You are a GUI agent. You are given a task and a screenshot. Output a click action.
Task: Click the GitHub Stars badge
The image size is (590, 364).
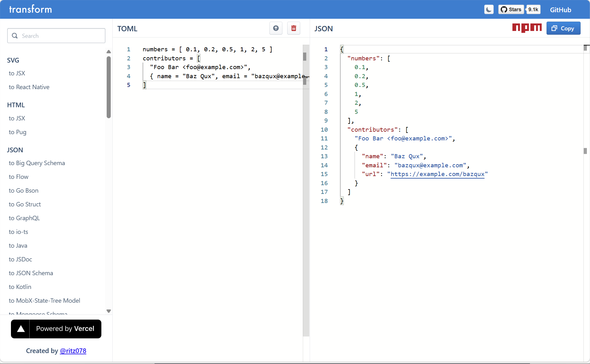511,10
